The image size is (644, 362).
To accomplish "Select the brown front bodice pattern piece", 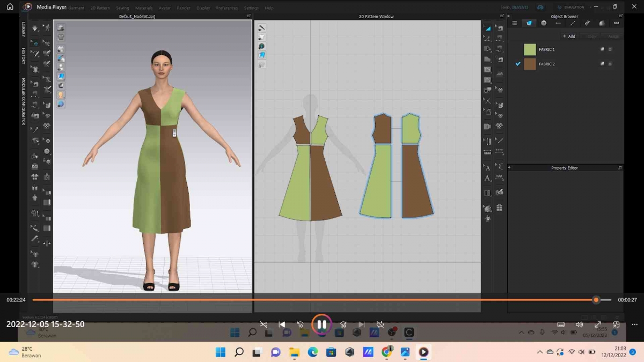I will (303, 130).
